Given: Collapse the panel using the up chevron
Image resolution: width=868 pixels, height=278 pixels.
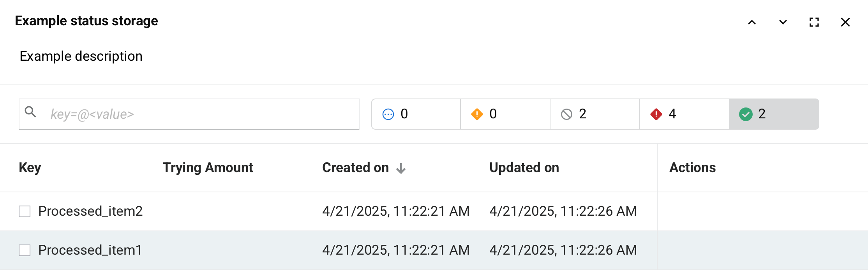Looking at the screenshot, I should point(752,22).
